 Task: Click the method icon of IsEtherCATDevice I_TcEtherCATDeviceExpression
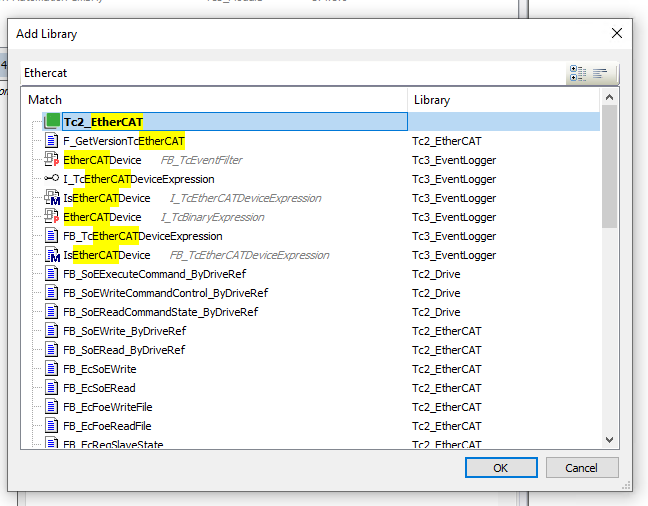pos(52,198)
